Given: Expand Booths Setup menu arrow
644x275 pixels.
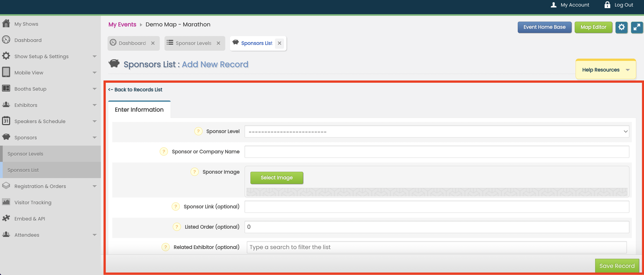Looking at the screenshot, I should click(95, 89).
